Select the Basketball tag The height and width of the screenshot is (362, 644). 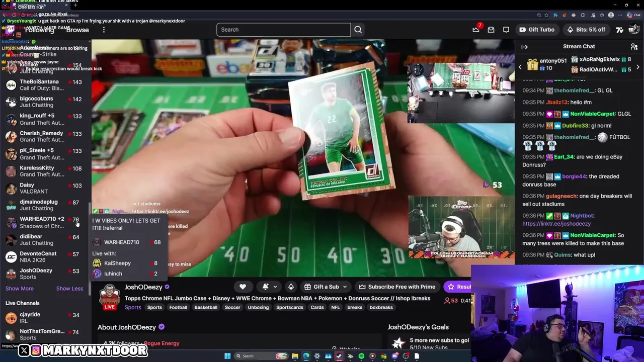[206, 307]
